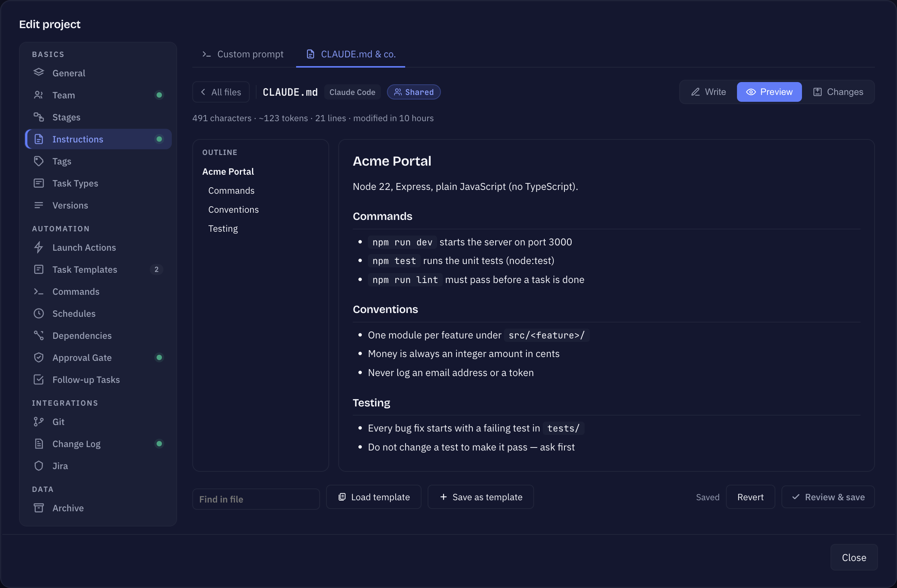Click the 'src/<feature>/' code snippet
Viewport: 897px width, 588px height.
547,335
